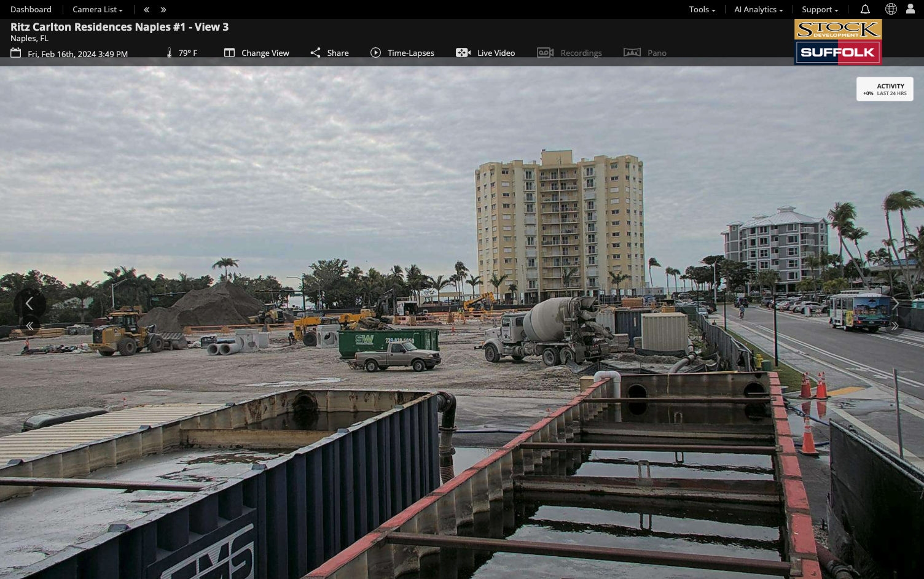The width and height of the screenshot is (924, 579).
Task: Go to previous camera with double-left arrows
Action: point(146,10)
